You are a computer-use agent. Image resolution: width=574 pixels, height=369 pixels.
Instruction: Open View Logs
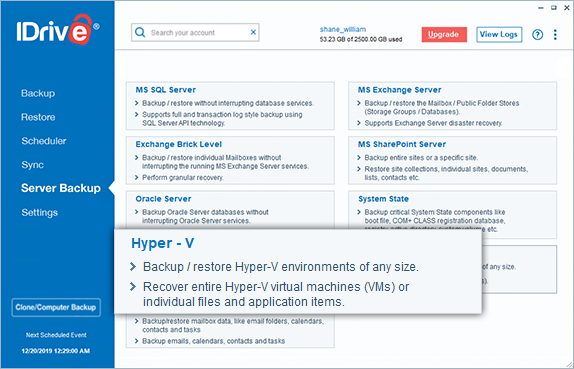point(499,34)
